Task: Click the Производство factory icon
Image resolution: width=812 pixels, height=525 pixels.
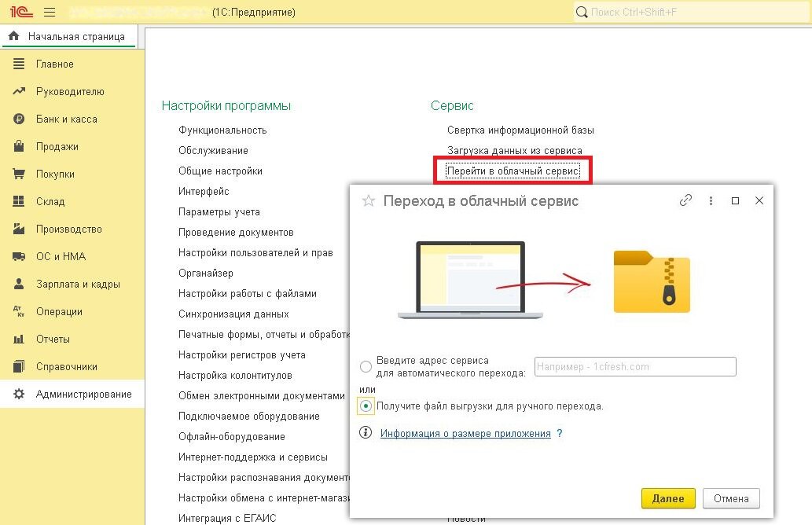Action: (19, 229)
